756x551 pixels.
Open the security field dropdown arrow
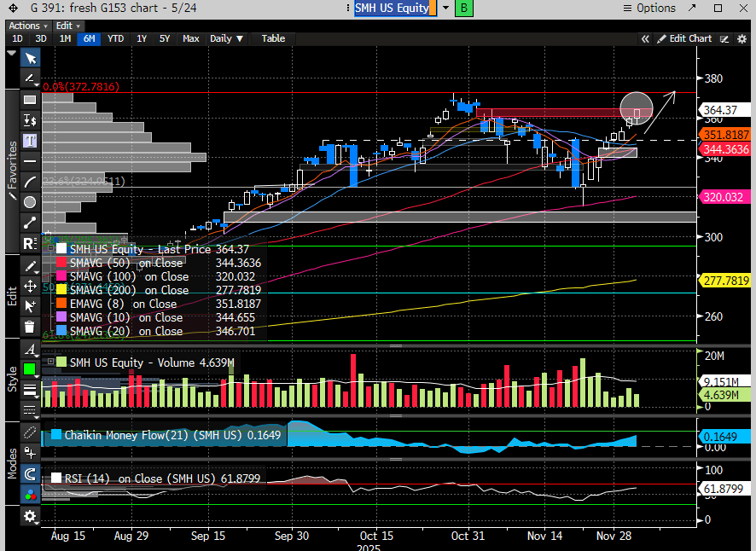click(x=446, y=9)
